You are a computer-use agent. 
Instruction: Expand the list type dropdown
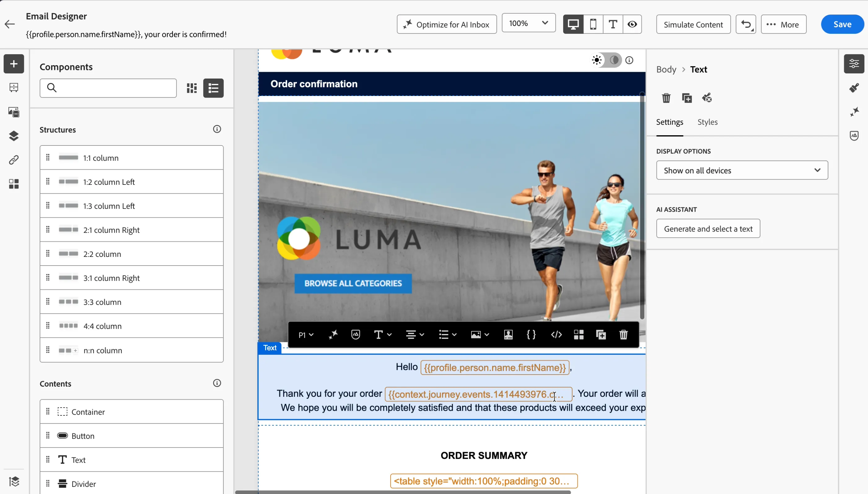(447, 335)
